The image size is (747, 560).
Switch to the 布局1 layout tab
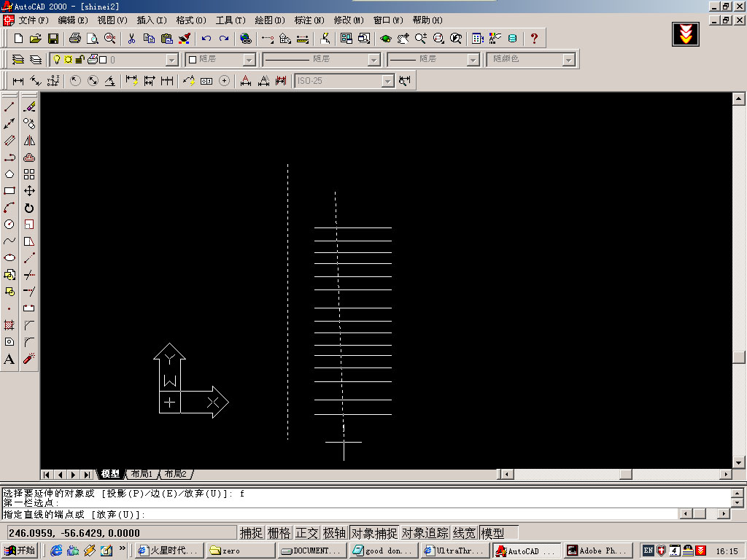click(x=142, y=474)
